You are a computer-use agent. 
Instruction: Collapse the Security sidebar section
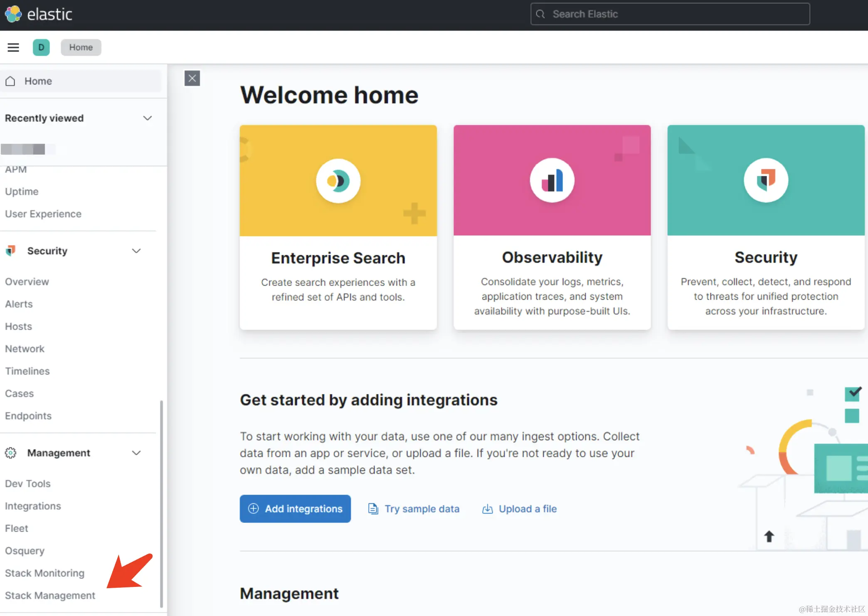point(136,251)
